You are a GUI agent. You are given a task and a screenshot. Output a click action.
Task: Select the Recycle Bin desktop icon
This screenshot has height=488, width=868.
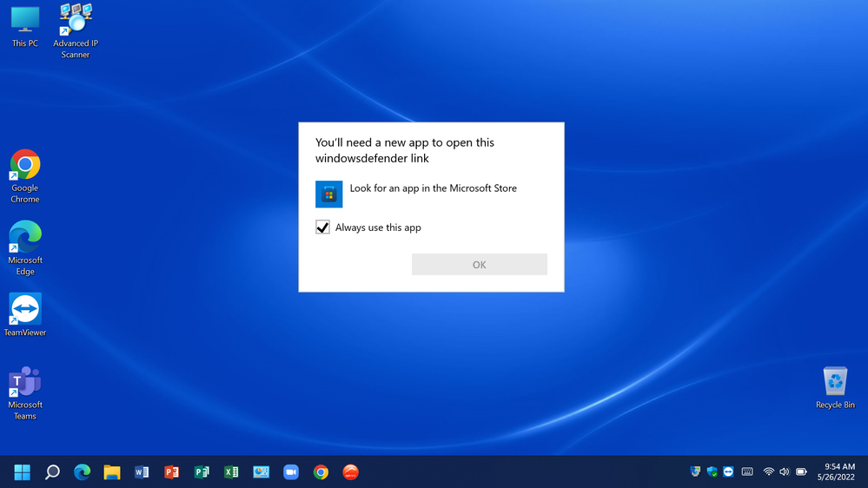pyautogui.click(x=835, y=388)
